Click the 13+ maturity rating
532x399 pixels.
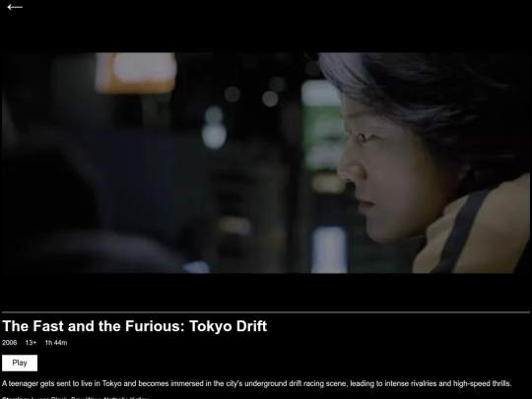[x=31, y=343]
